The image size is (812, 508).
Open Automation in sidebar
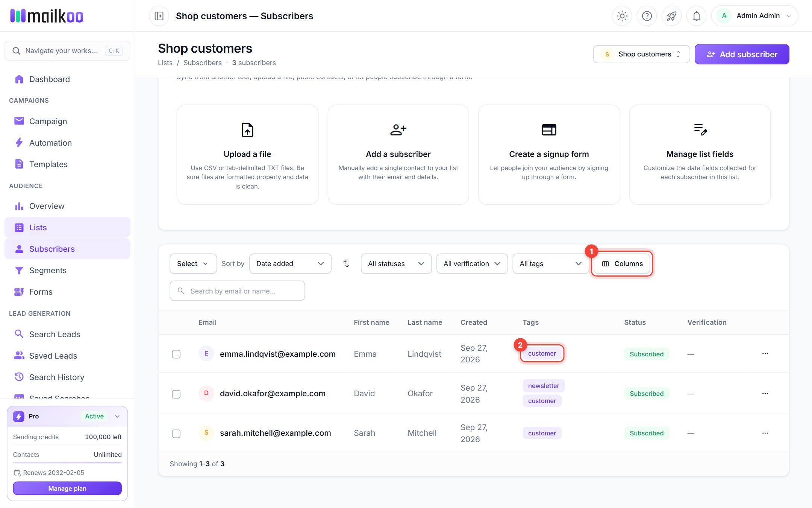[x=67, y=143]
